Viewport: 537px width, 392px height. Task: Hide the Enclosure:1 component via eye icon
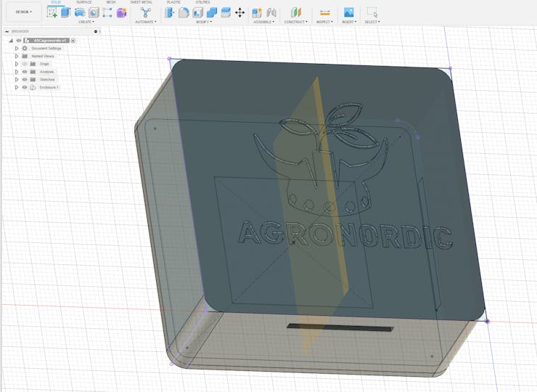[24, 87]
